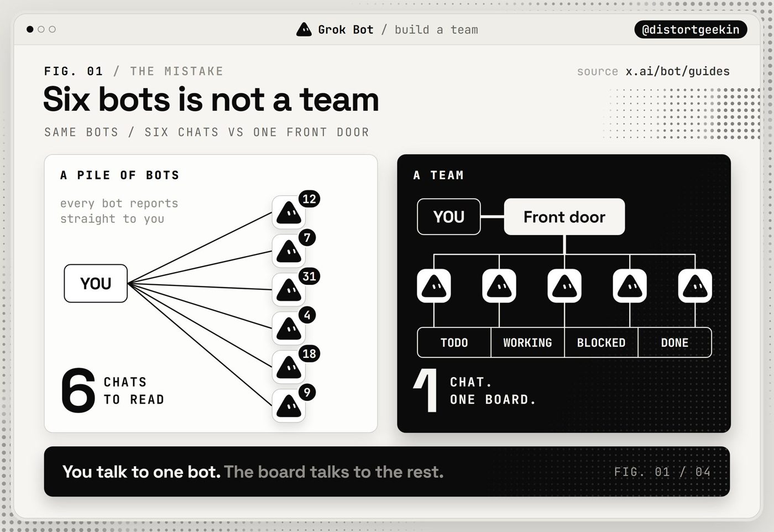Image resolution: width=774 pixels, height=532 pixels.
Task: Select the bot icon above the TODO column
Action: (x=434, y=286)
